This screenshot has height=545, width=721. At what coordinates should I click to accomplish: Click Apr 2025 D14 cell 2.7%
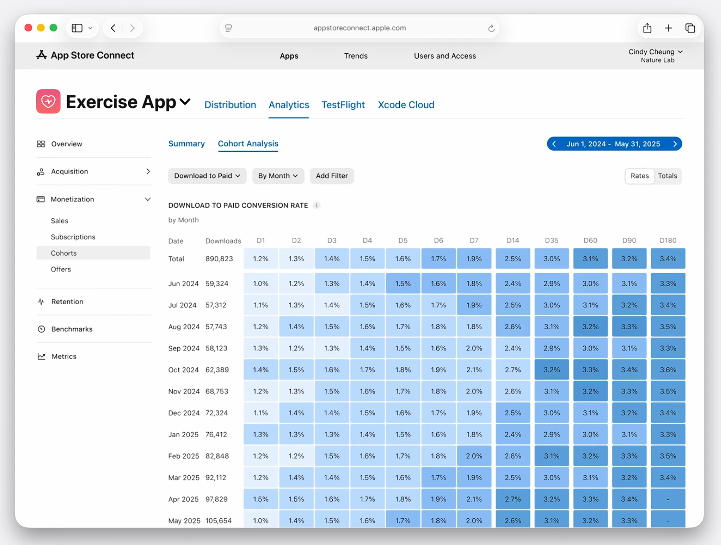pos(513,499)
